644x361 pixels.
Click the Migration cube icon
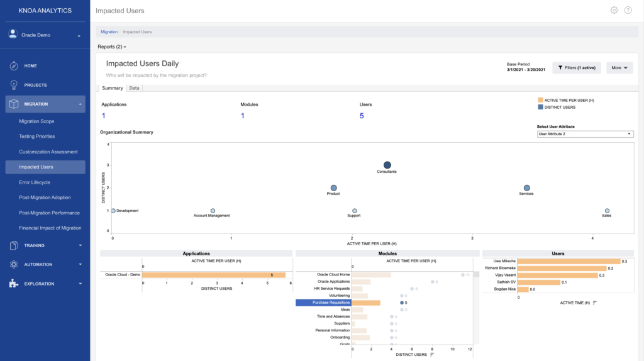[x=14, y=104]
